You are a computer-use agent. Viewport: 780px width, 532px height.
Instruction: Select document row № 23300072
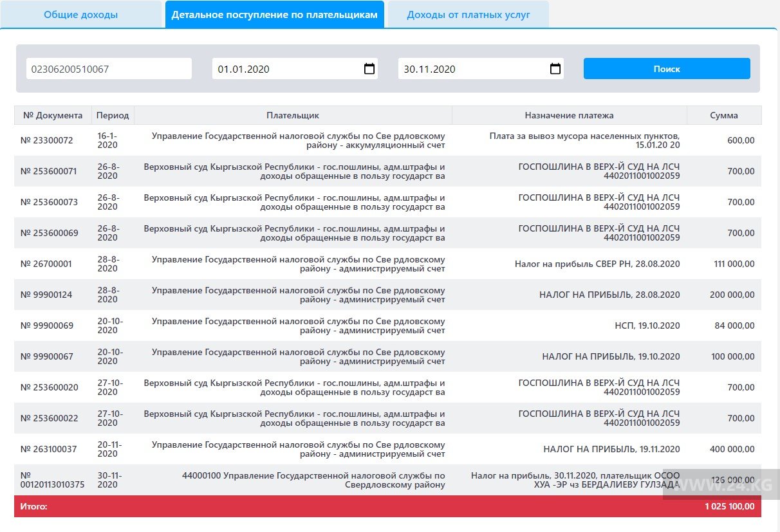point(47,140)
